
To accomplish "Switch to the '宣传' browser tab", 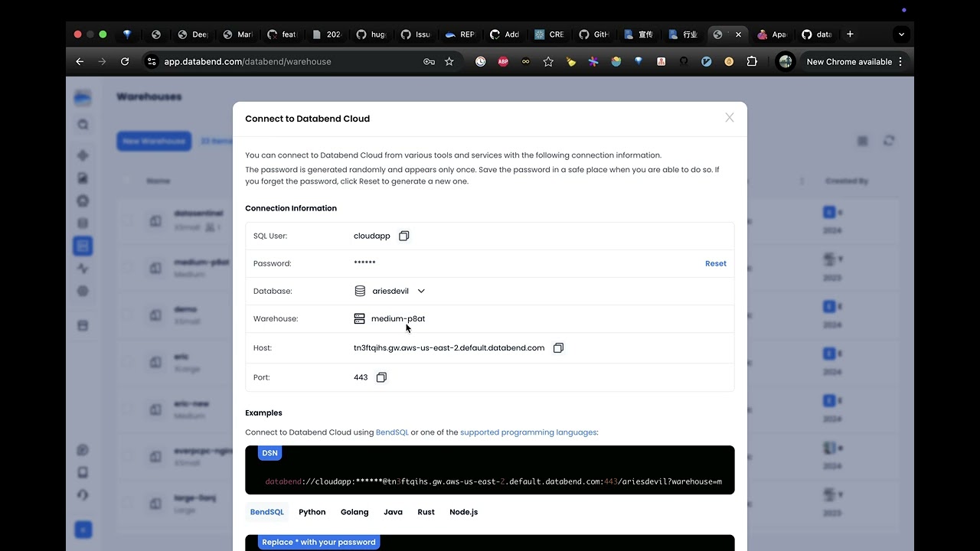I will pos(639,34).
